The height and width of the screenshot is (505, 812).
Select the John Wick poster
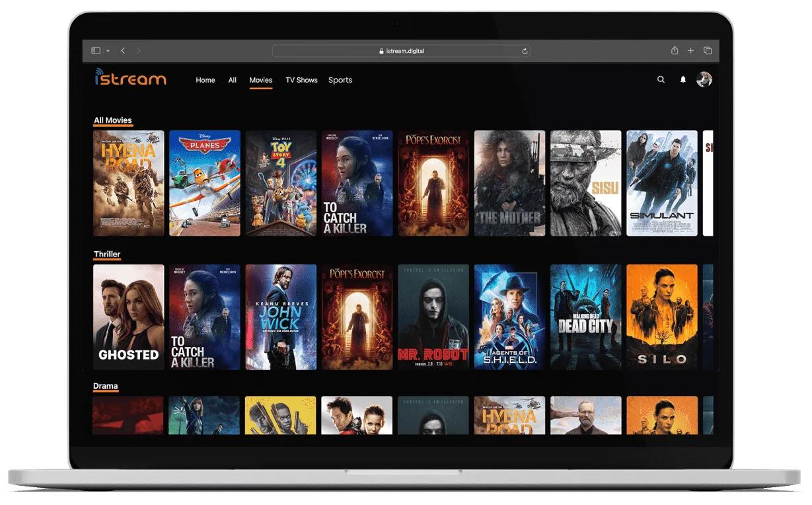pyautogui.click(x=281, y=317)
